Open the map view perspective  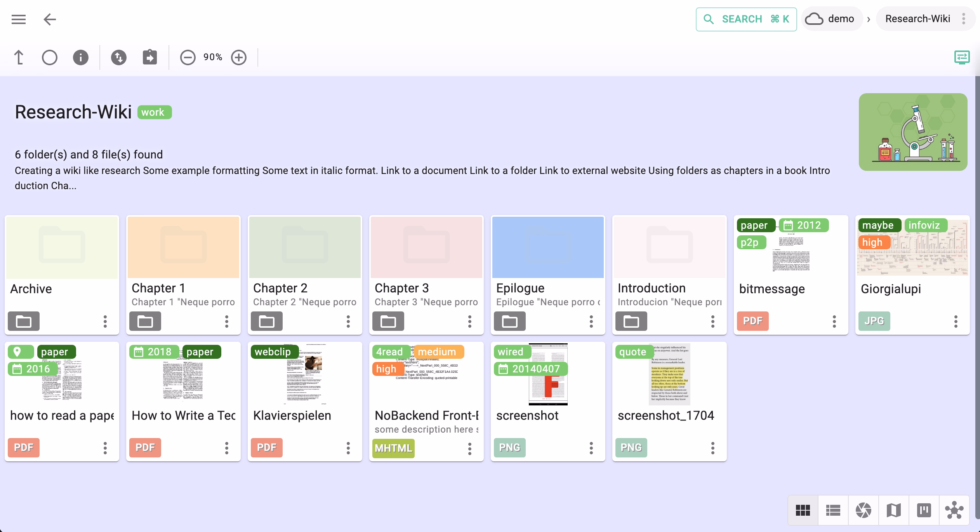click(893, 510)
